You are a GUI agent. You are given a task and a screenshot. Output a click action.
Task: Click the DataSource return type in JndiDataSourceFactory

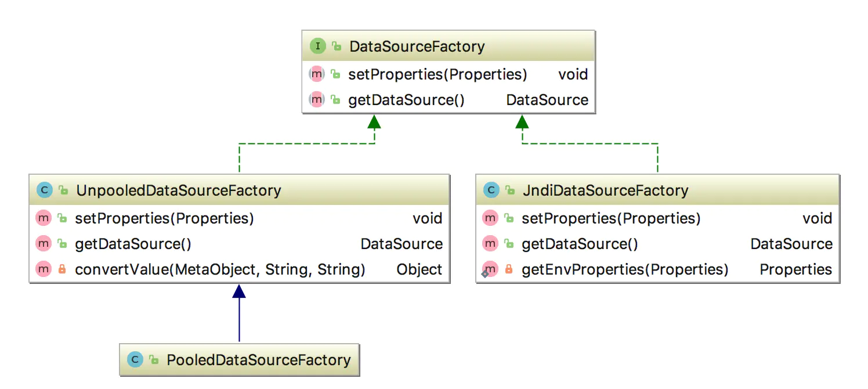791,244
